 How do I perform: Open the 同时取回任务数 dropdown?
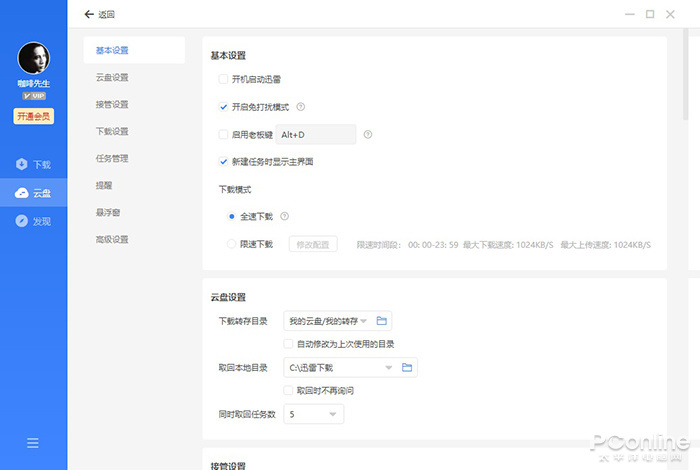click(332, 413)
